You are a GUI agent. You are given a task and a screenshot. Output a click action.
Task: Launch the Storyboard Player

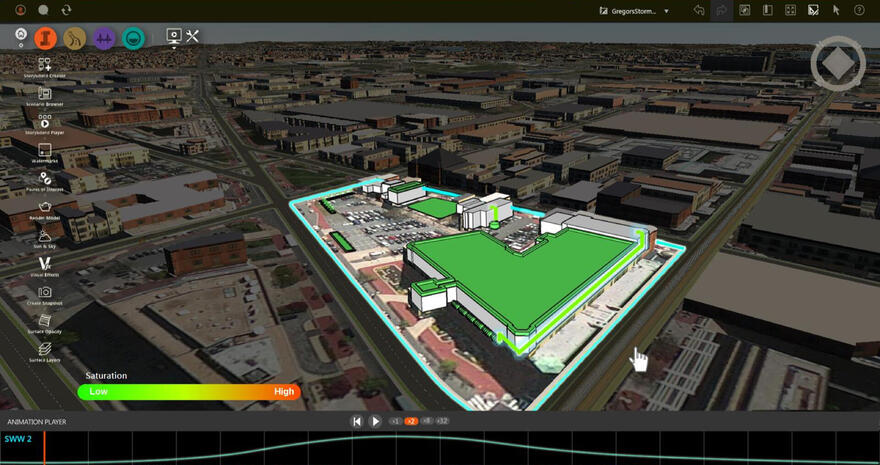point(45,122)
